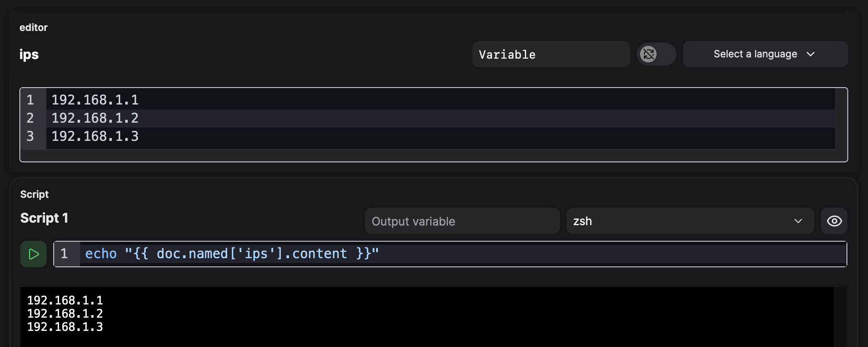Open the Select a language dropdown

coord(765,54)
